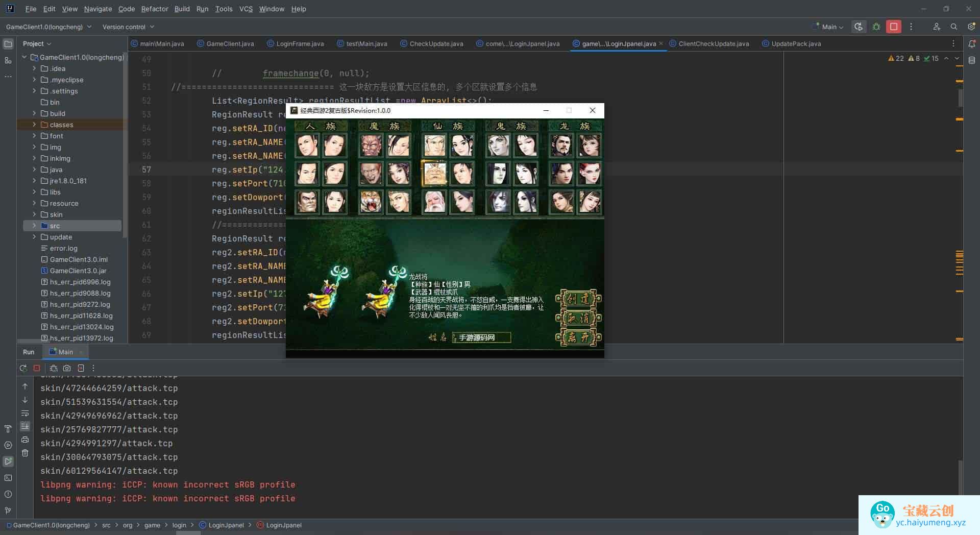Click the character name input field
Screen dimensions: 980x535
tap(481, 337)
